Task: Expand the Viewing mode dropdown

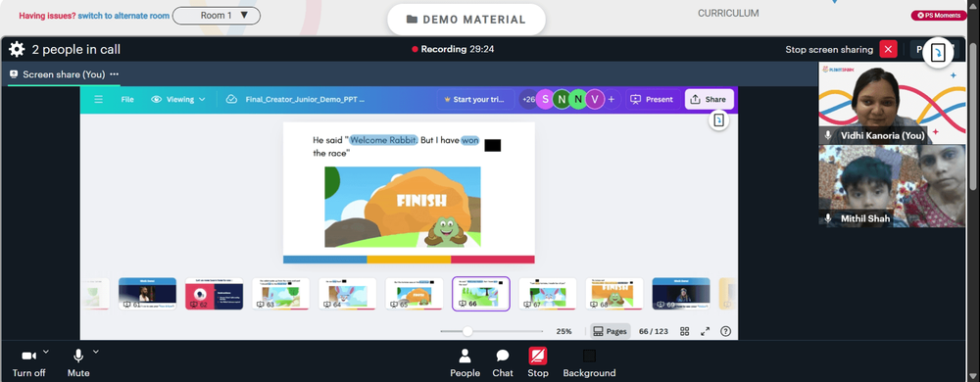Action: point(178,99)
